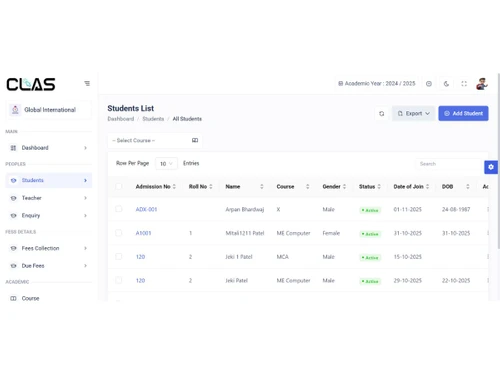The image size is (500, 375).
Task: Check the Arpan Bhardwaj row checkbox
Action: (x=119, y=209)
